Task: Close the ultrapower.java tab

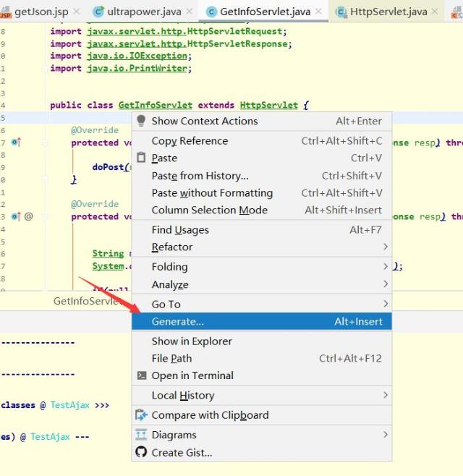Action: 190,12
